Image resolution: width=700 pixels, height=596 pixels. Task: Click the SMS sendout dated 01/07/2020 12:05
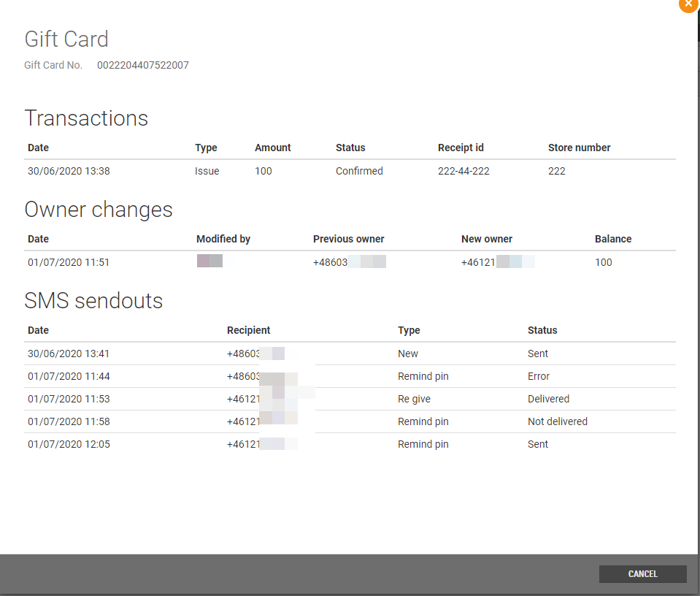pyautogui.click(x=69, y=444)
